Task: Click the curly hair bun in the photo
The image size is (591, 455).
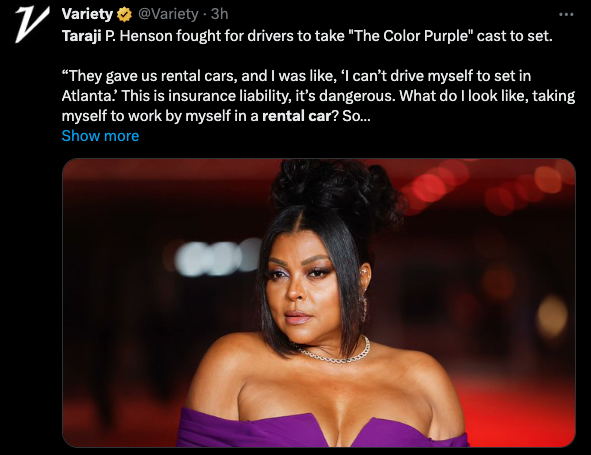Action: pos(335,194)
